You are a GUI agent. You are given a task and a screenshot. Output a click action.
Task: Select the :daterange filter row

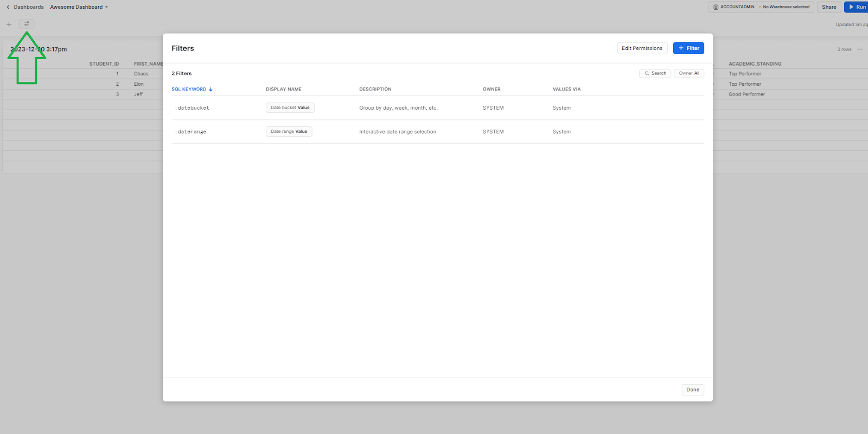(x=192, y=132)
